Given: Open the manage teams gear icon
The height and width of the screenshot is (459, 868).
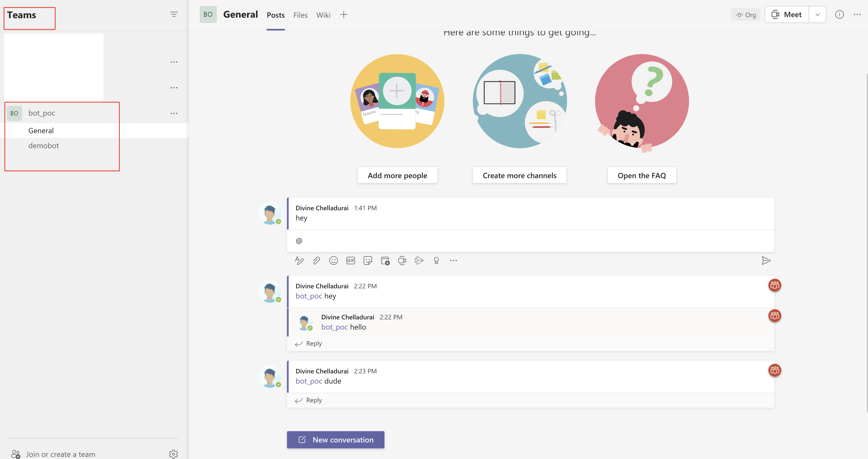Looking at the screenshot, I should pos(173,454).
